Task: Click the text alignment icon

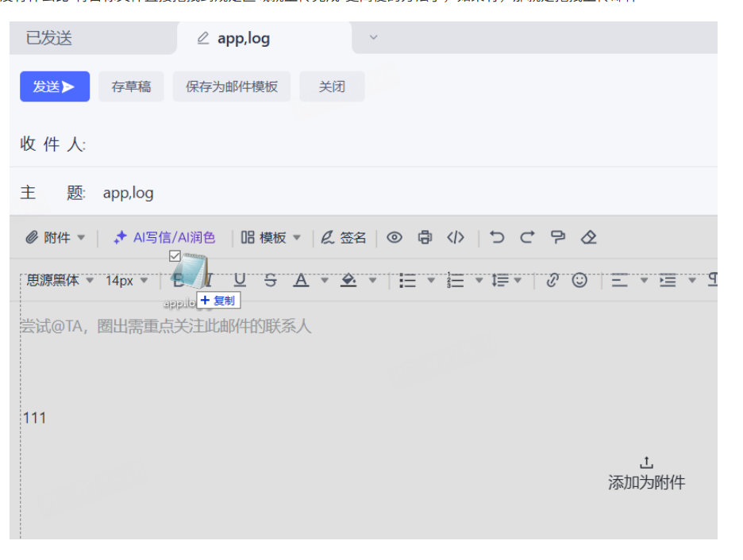Action: click(x=619, y=280)
